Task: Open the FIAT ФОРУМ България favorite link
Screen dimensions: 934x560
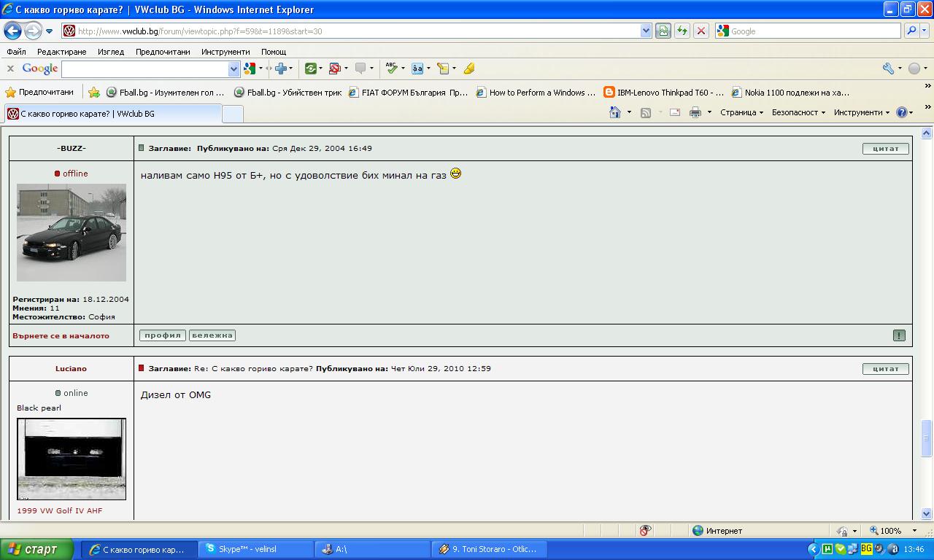Action: 409,93
